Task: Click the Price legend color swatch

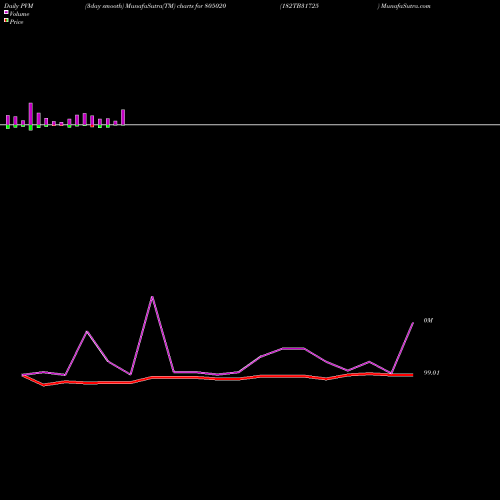Action: (x=6, y=21)
